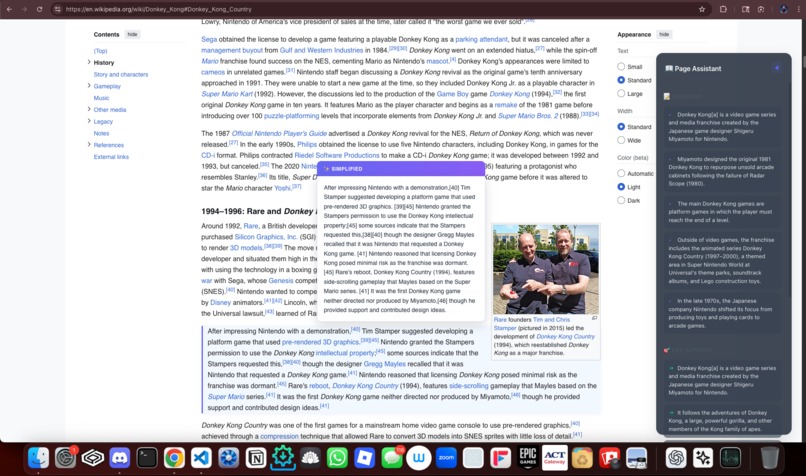Select the first Page Assistant summary card
The height and width of the screenshot is (476, 806).
[x=722, y=126]
